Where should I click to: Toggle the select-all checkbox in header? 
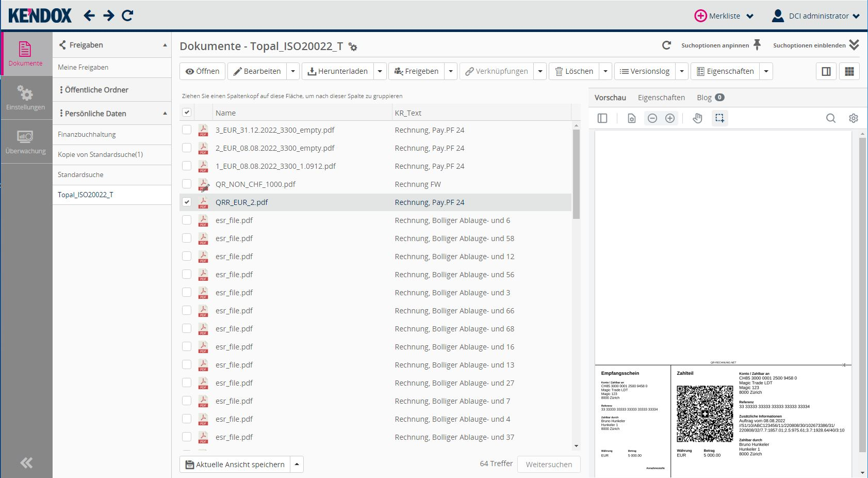pos(187,113)
